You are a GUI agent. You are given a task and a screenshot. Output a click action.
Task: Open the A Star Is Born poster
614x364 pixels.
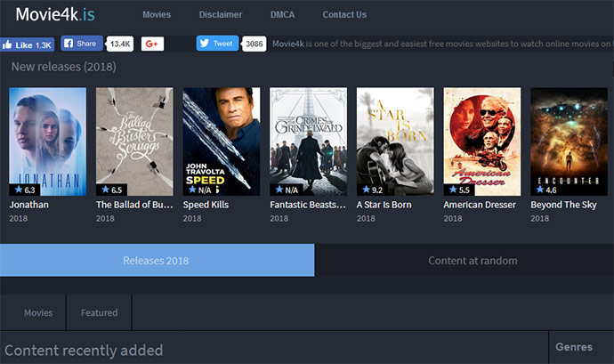tap(395, 142)
